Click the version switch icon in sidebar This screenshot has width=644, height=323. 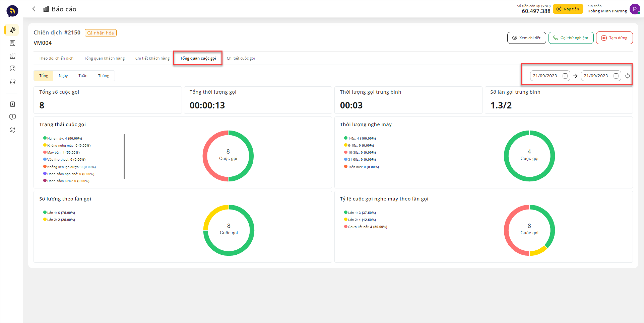pyautogui.click(x=12, y=130)
